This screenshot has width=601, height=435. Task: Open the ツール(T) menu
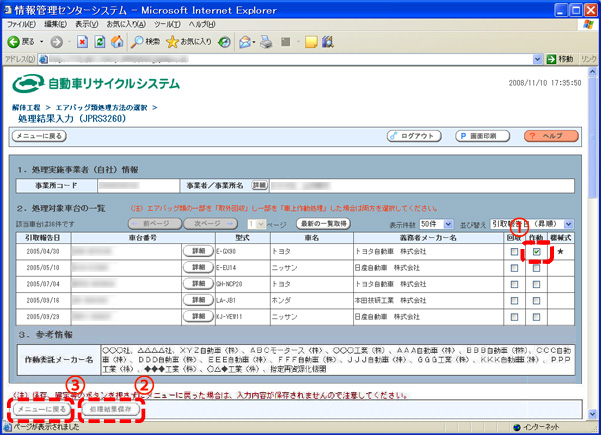click(167, 24)
